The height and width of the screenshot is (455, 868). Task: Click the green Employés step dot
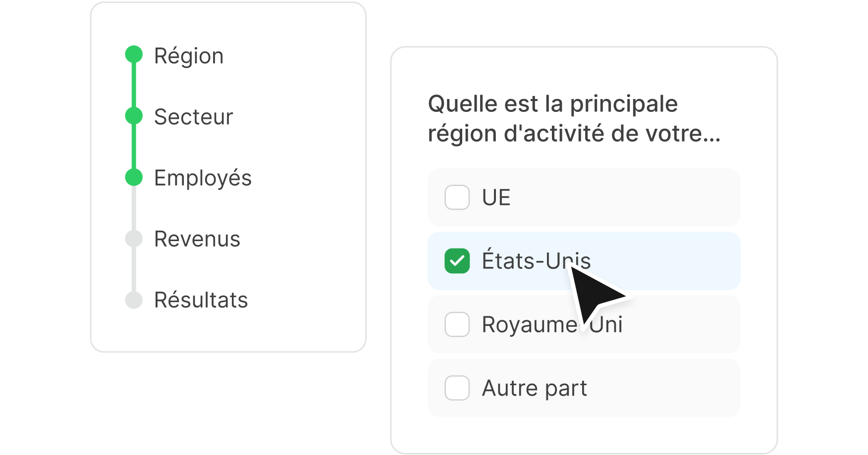(134, 177)
